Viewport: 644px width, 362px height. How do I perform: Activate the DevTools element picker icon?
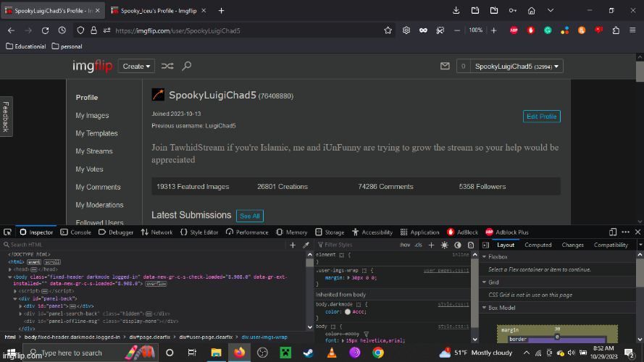pos(7,232)
